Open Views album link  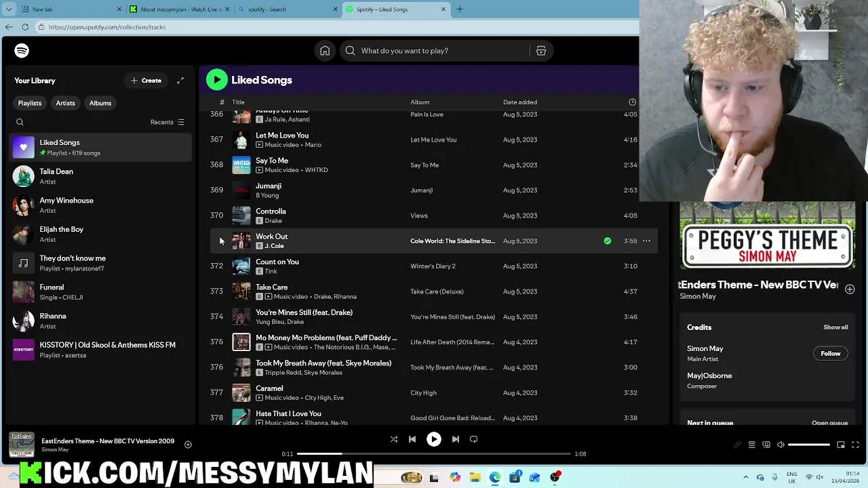point(419,216)
